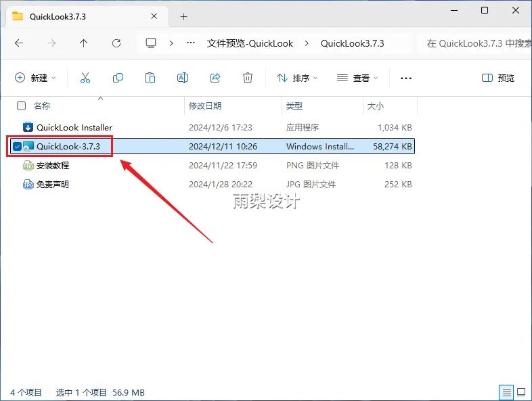Viewport: 532px width, 401px height.
Task: Click the QuickLook3.7.3 breadcrumb
Action: point(352,43)
